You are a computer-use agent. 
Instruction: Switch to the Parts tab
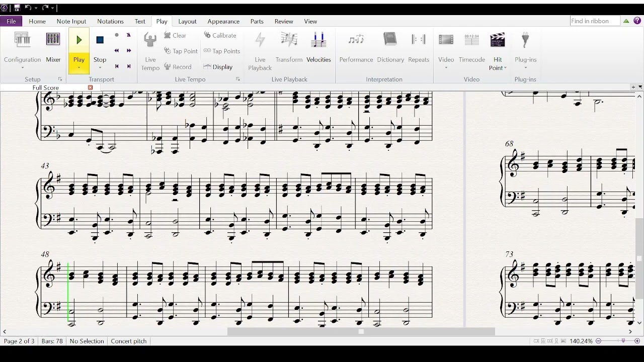(257, 21)
